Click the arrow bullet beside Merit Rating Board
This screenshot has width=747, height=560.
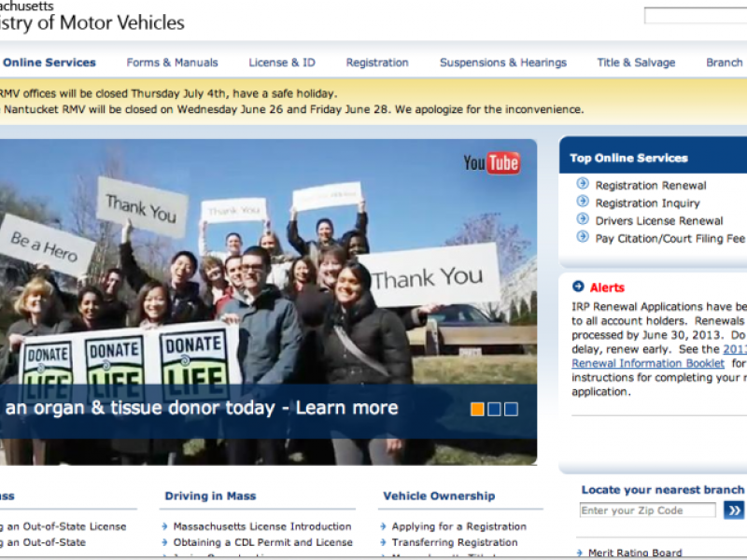tap(580, 553)
